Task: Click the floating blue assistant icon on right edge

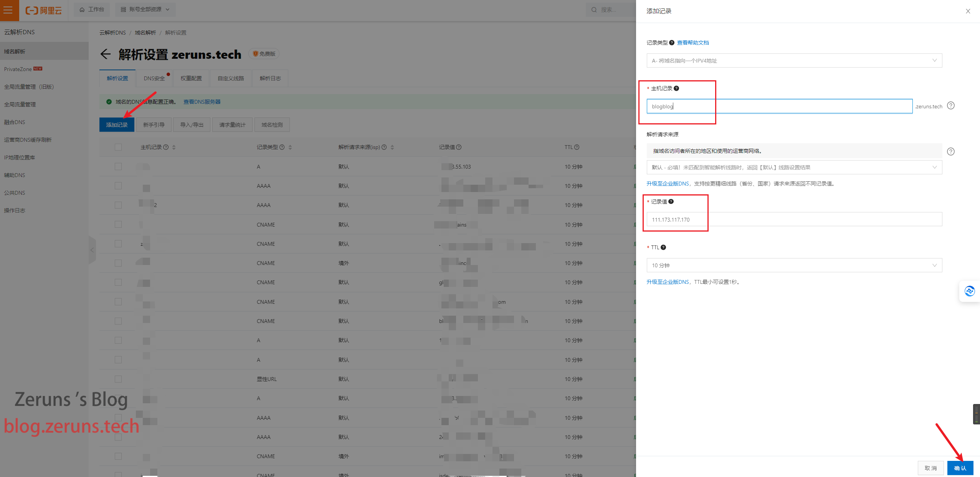Action: click(x=969, y=291)
